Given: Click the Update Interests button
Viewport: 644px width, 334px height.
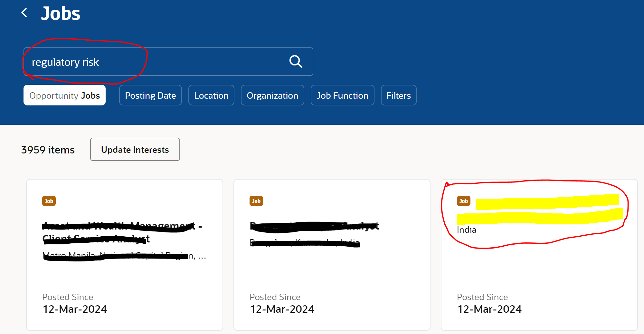Looking at the screenshot, I should [135, 149].
